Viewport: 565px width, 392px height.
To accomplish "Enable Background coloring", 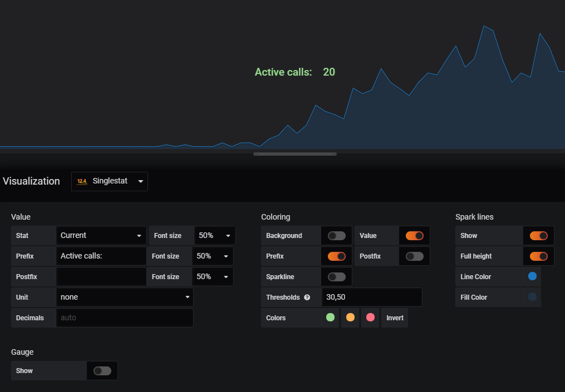I will [x=336, y=235].
